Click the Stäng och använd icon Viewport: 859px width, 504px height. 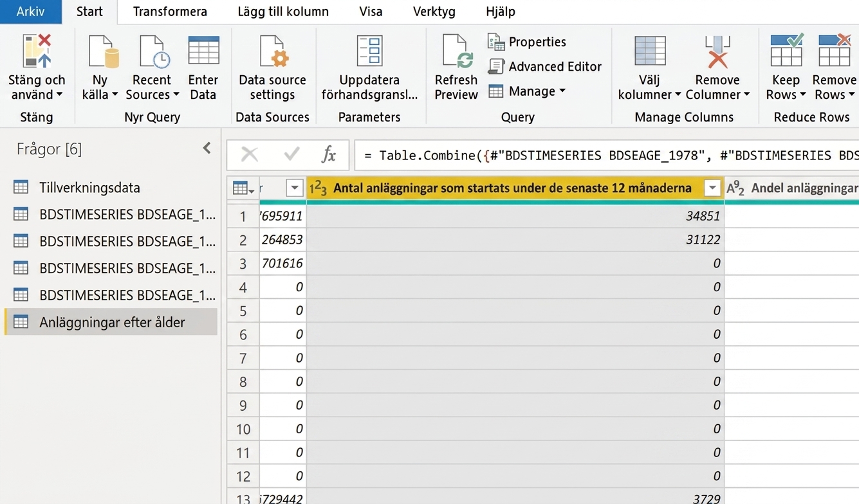(36, 51)
